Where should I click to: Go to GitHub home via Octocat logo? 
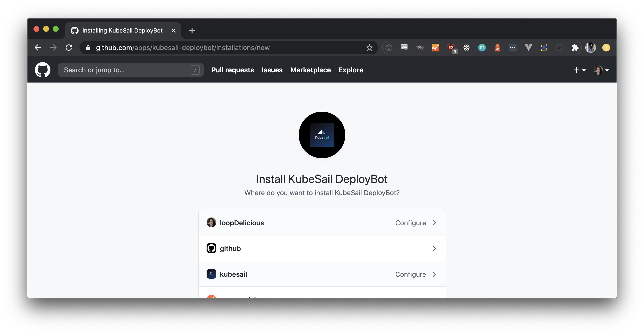click(x=42, y=70)
